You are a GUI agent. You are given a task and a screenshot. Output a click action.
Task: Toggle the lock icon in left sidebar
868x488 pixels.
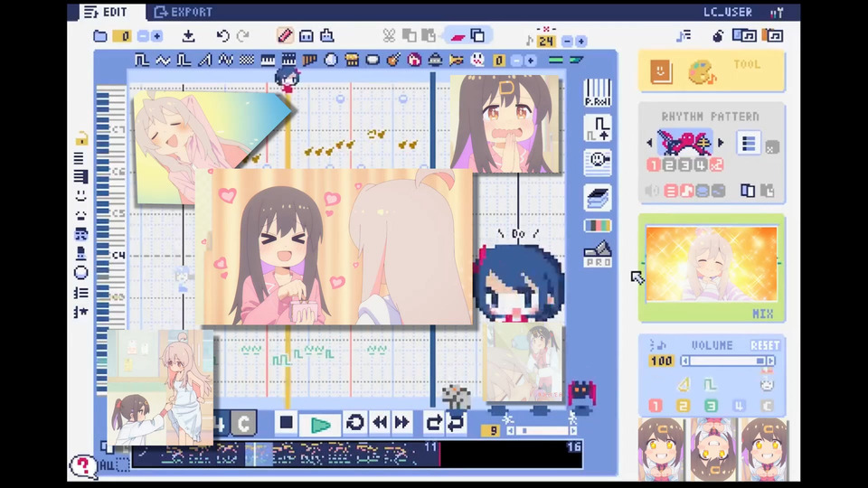(x=81, y=138)
